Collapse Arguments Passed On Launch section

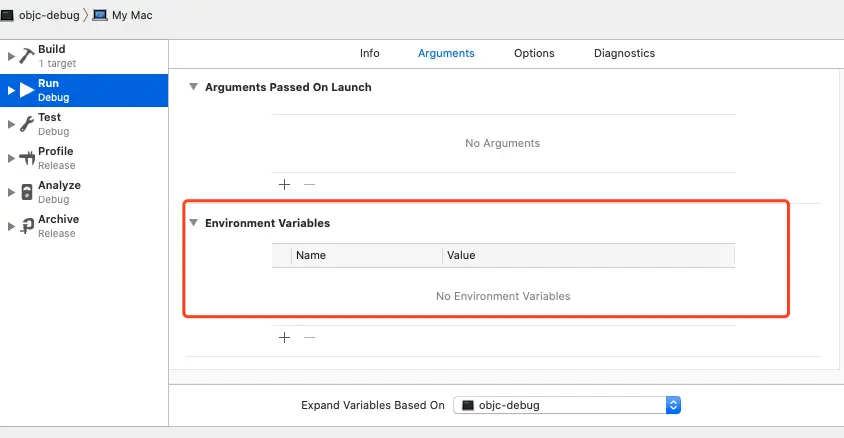192,87
